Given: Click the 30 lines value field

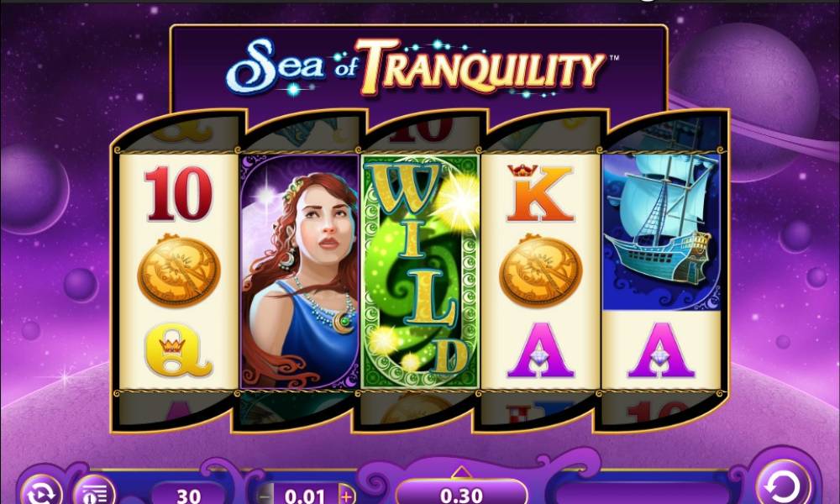Looking at the screenshot, I should [188, 495].
